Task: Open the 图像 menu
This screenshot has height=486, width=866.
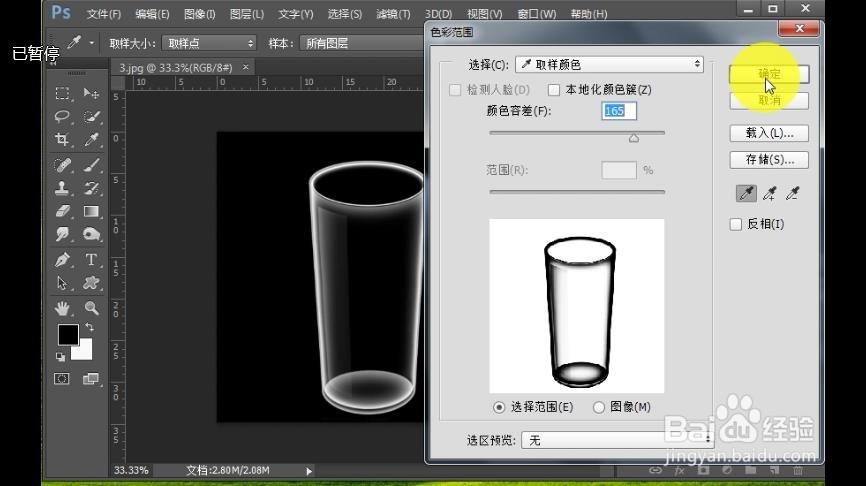Action: pos(199,14)
